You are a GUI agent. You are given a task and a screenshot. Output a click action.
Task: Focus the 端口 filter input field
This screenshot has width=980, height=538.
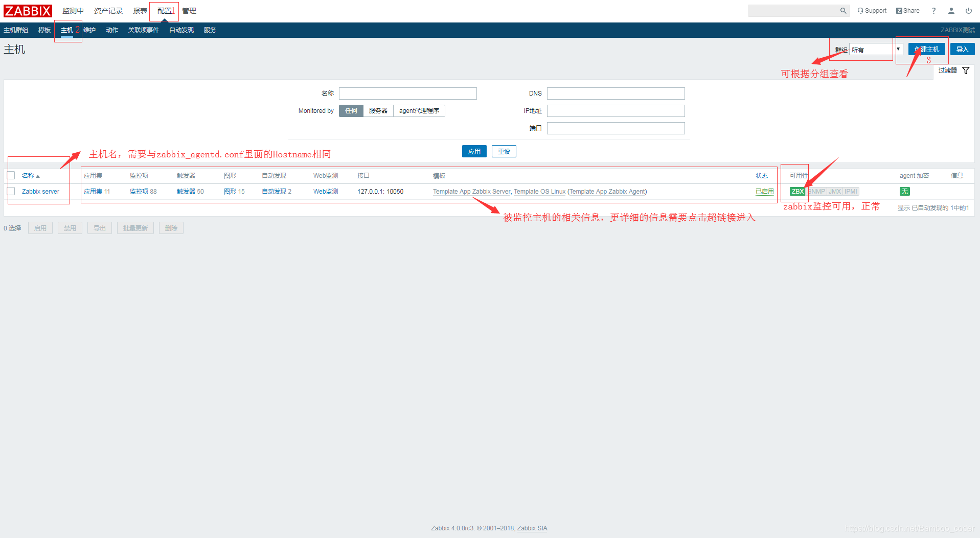point(616,128)
